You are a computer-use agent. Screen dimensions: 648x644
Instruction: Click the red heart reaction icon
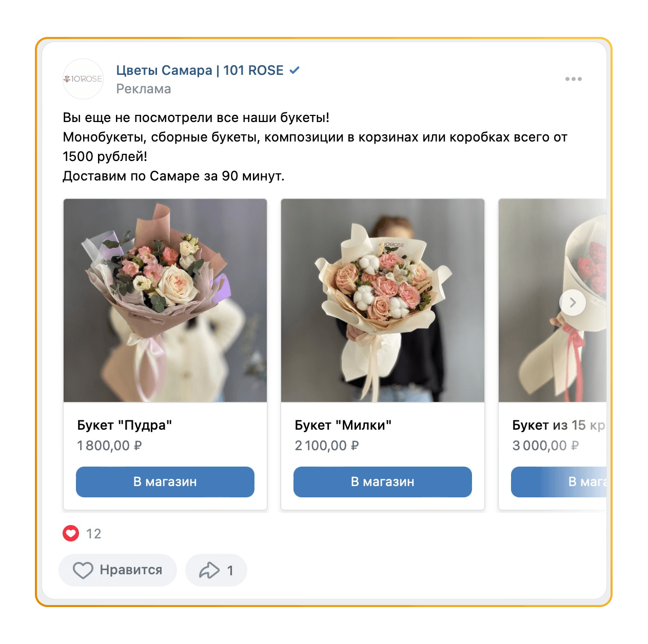71,534
